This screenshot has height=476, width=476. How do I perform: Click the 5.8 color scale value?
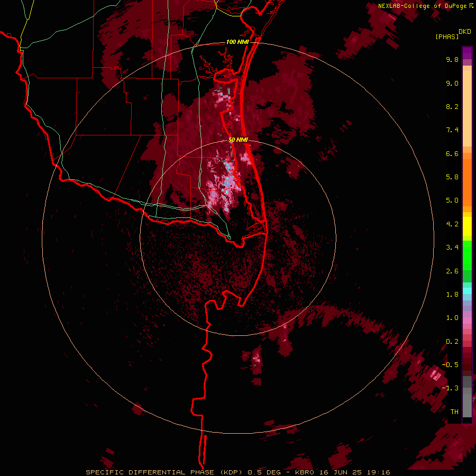452,177
